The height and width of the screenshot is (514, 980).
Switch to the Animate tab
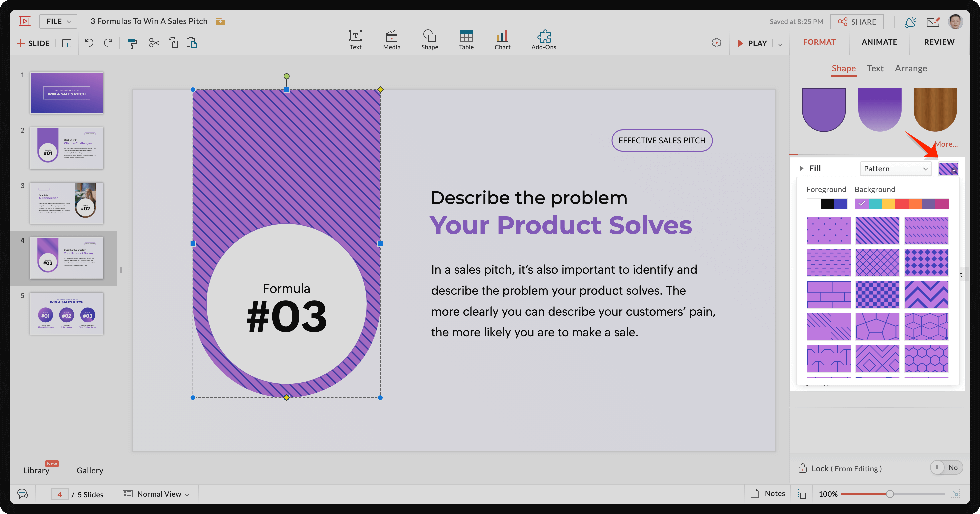point(879,41)
